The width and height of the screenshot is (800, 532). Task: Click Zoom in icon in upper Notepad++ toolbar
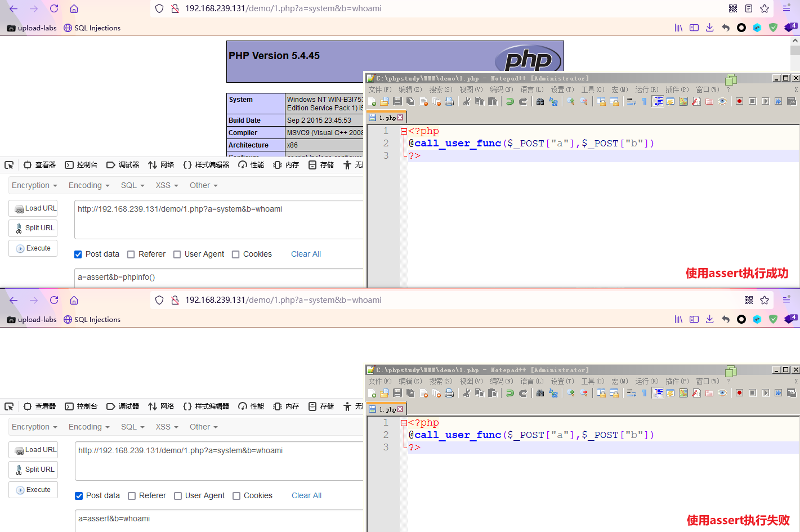click(x=571, y=101)
